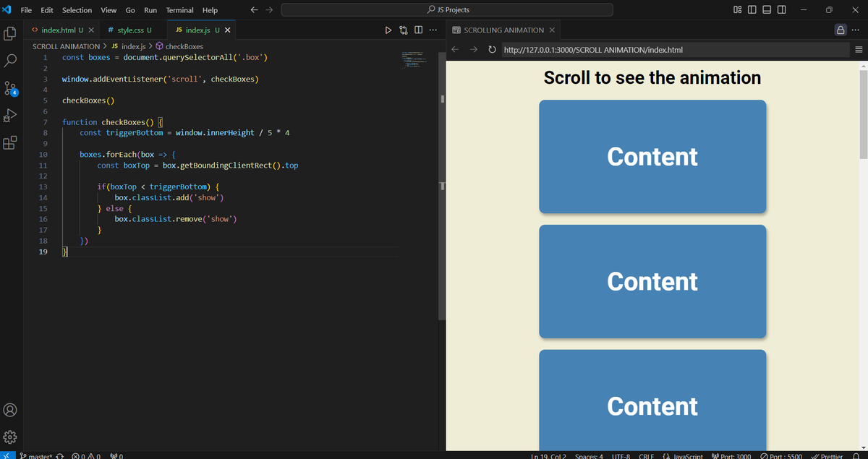Toggle the Primary Side Bar layout icon
Image resolution: width=868 pixels, height=459 pixels.
point(752,10)
